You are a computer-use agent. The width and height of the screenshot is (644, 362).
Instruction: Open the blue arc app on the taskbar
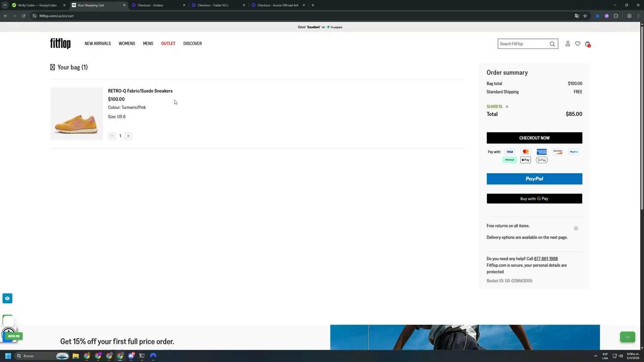coord(153,356)
